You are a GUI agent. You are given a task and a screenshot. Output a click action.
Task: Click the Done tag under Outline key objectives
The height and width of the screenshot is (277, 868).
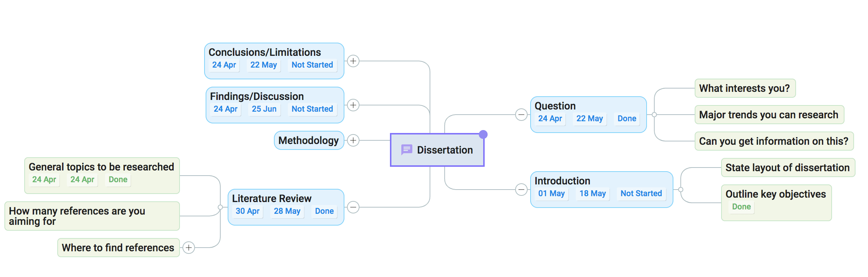[x=741, y=207]
